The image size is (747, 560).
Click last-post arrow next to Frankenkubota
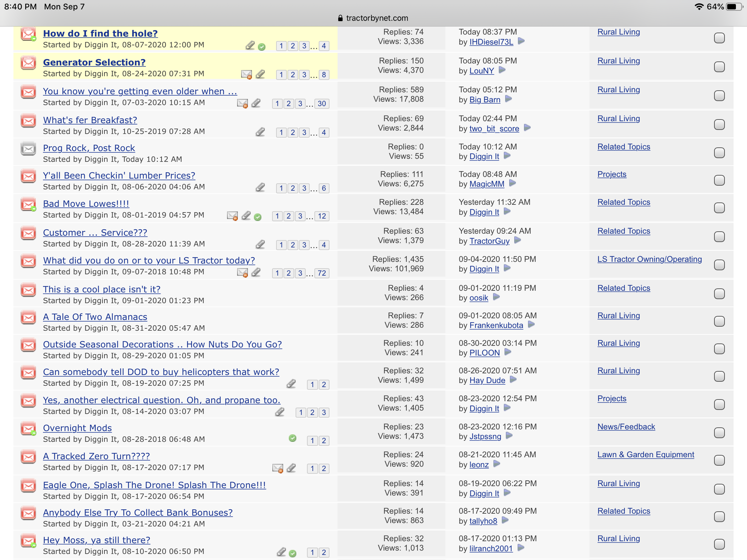tap(531, 325)
